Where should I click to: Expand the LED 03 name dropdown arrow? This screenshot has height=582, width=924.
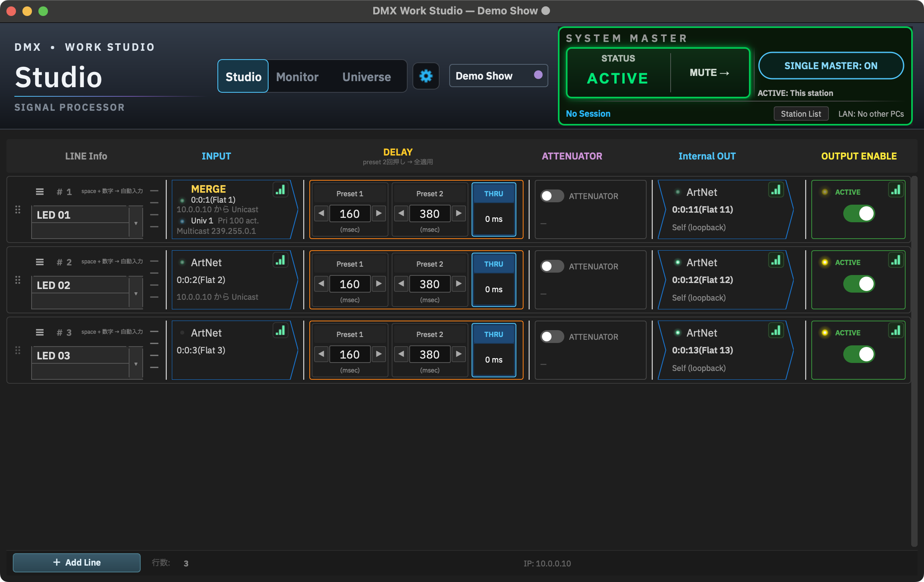(136, 363)
